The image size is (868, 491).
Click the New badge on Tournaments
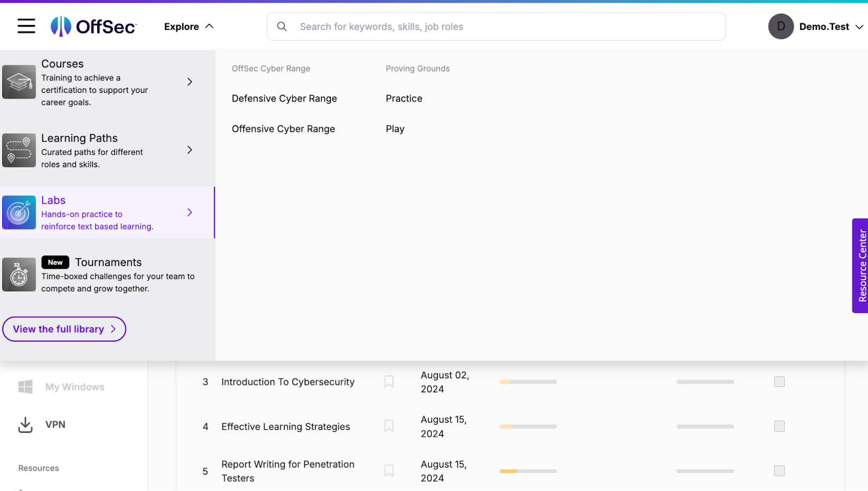click(55, 263)
